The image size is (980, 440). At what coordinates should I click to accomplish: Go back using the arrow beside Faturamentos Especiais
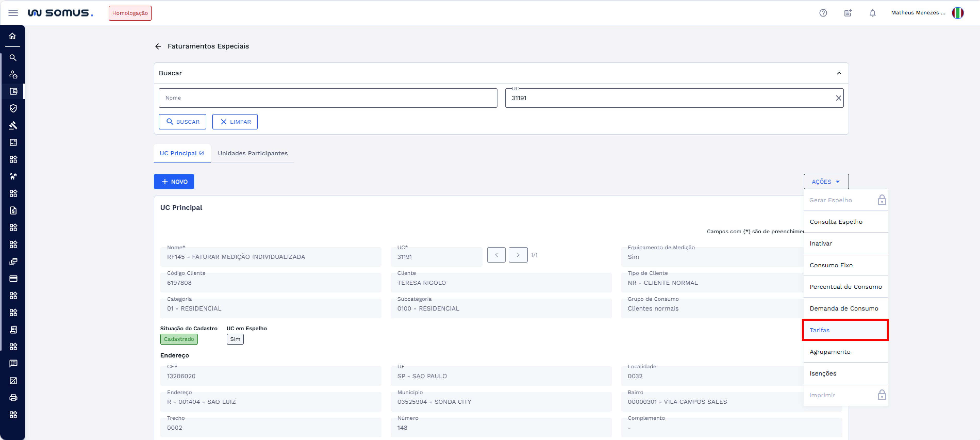click(x=158, y=46)
